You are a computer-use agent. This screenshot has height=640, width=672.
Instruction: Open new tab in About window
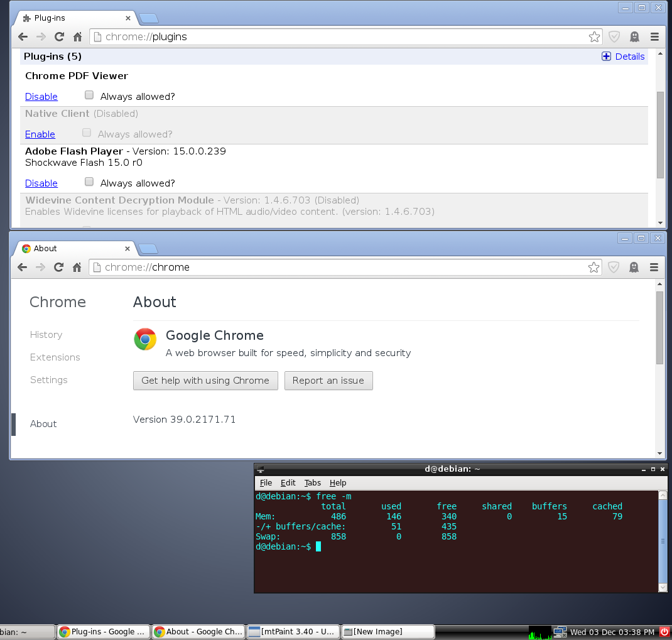(148, 249)
